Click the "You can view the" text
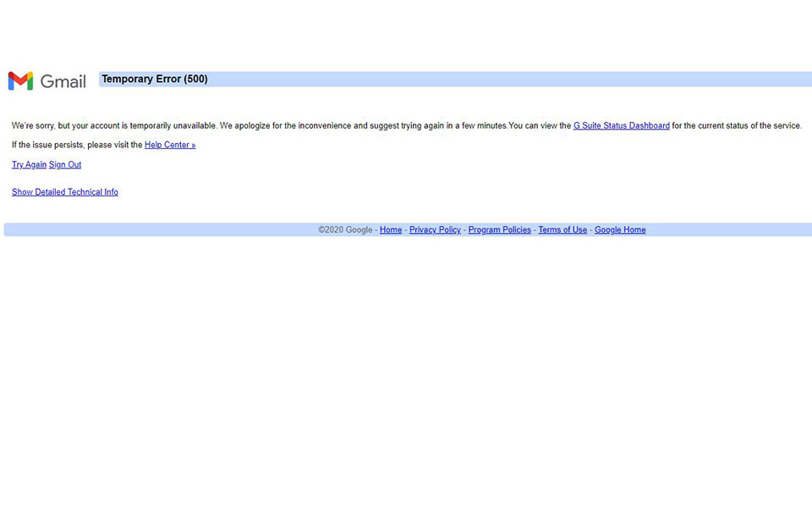This screenshot has width=812, height=508. tap(540, 126)
